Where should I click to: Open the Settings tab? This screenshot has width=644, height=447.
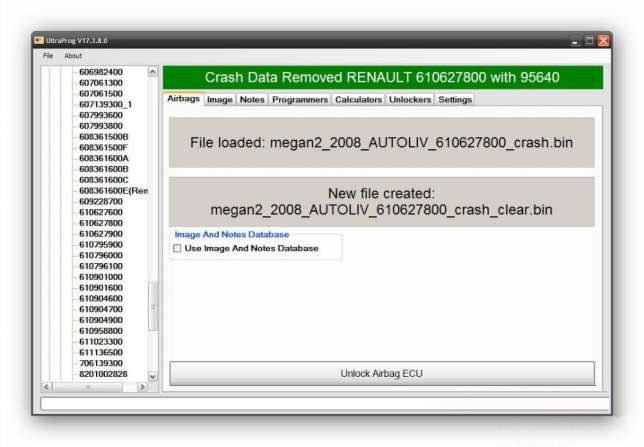click(x=454, y=100)
